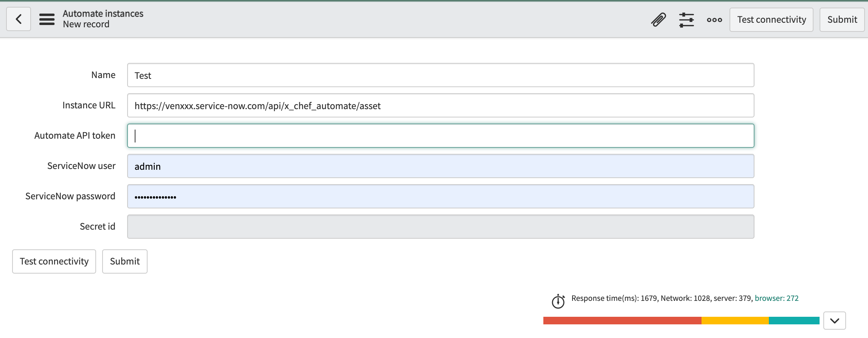
Task: Select the ServiceNow user field
Action: pos(440,166)
